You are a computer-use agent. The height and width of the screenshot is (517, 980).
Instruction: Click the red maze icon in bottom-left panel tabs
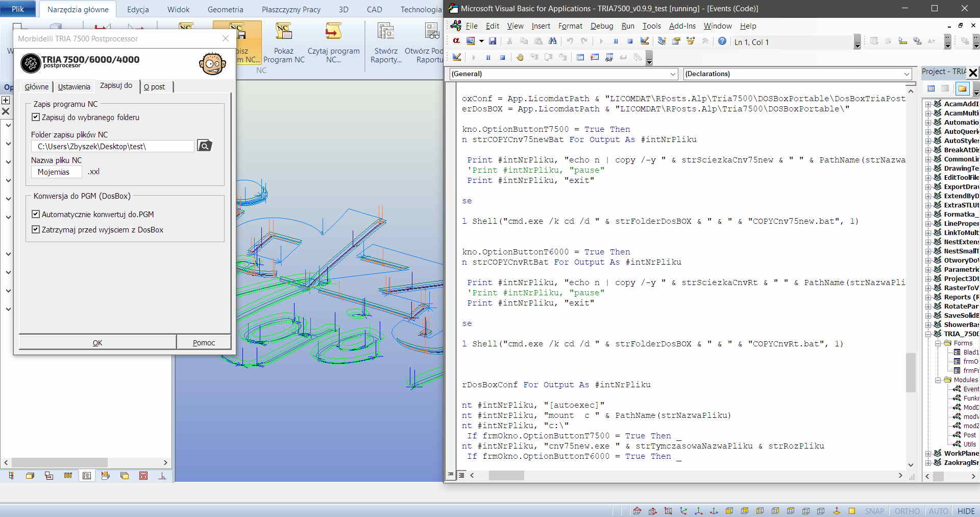click(x=143, y=476)
